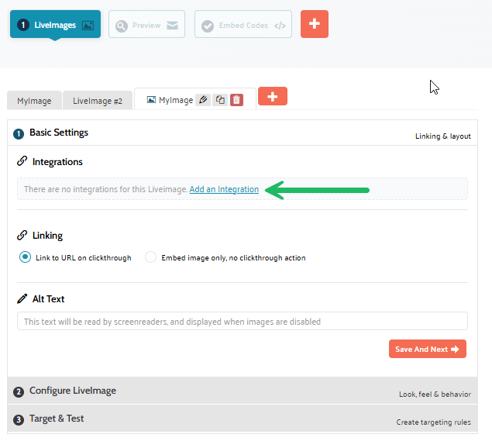Click the edit pencil icon on MyImage tab

coord(203,100)
